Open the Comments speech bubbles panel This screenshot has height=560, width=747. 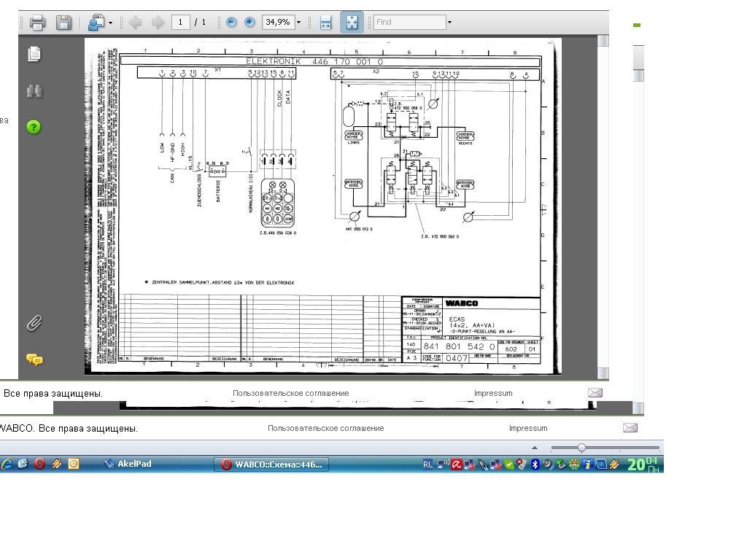[34, 359]
